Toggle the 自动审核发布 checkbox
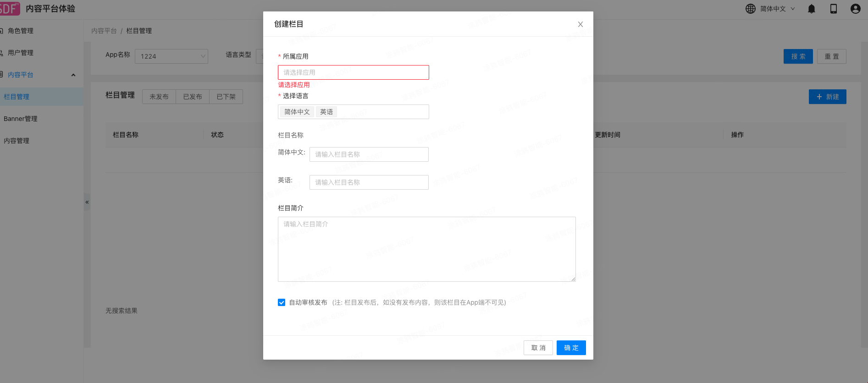868x383 pixels. point(282,302)
